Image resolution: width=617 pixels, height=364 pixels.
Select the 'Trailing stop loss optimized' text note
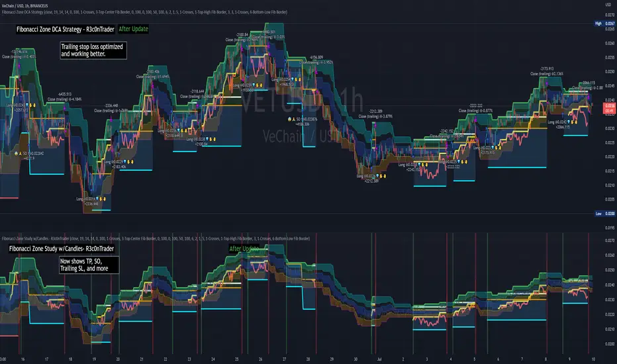coord(93,50)
